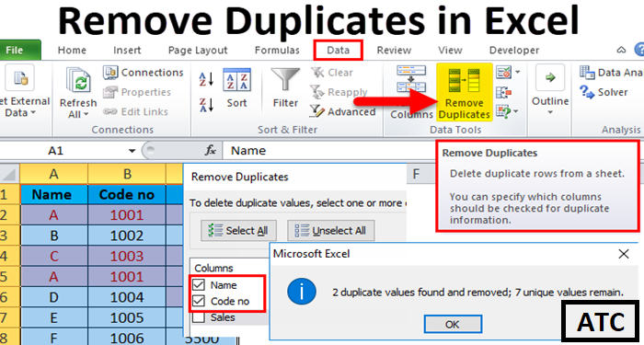Select cell D in Name column
This screenshot has width=644, height=345.
(53, 297)
